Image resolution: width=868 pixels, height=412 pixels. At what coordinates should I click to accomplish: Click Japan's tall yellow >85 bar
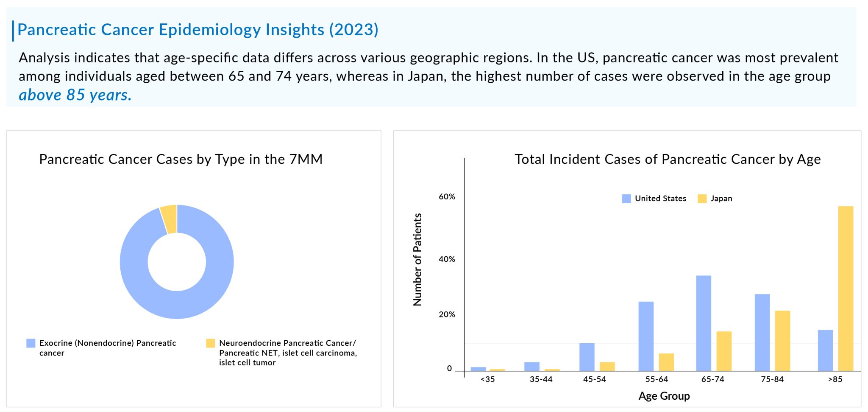coord(846,289)
